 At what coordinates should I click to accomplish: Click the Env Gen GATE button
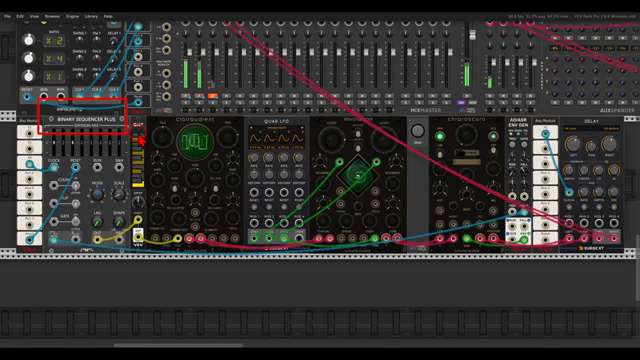click(x=524, y=145)
